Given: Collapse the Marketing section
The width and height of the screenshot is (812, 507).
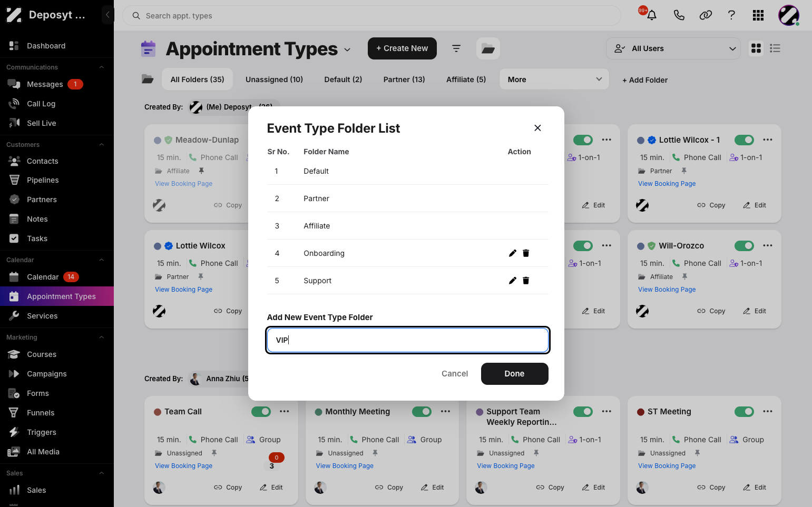Looking at the screenshot, I should pyautogui.click(x=102, y=337).
